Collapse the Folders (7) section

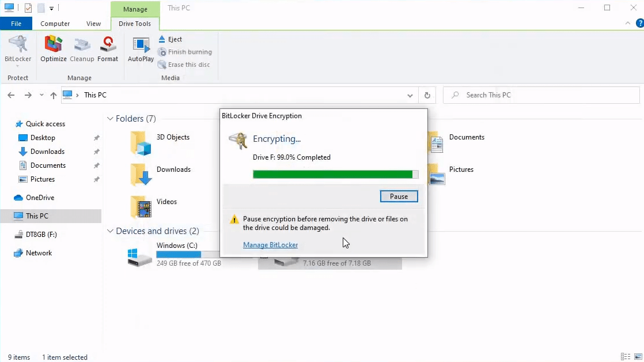[x=109, y=118]
